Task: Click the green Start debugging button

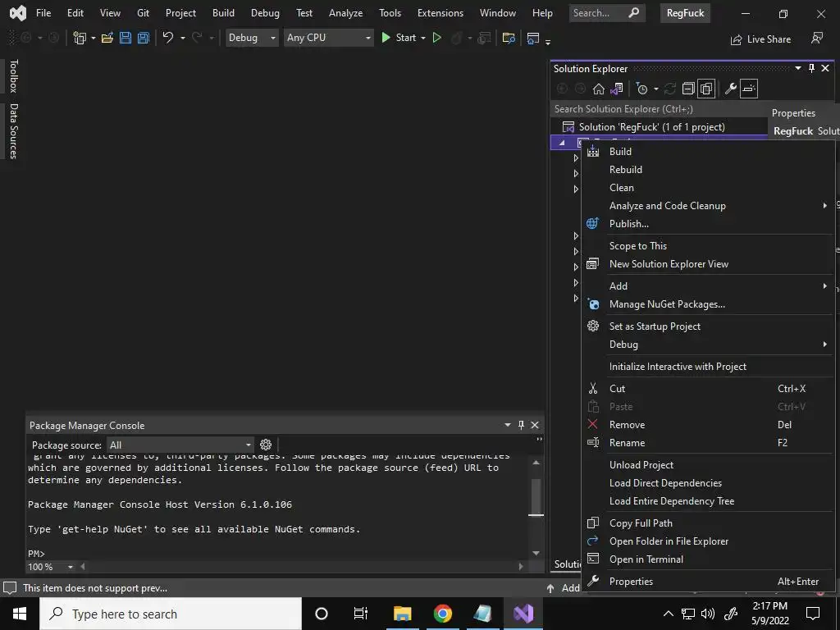Action: (x=399, y=38)
